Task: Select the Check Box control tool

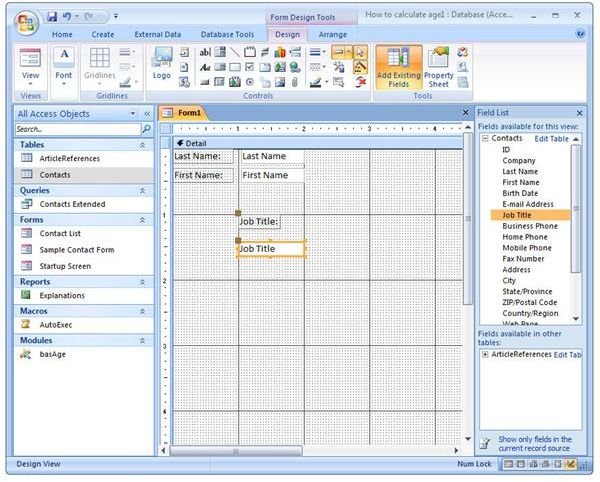Action: (x=249, y=67)
